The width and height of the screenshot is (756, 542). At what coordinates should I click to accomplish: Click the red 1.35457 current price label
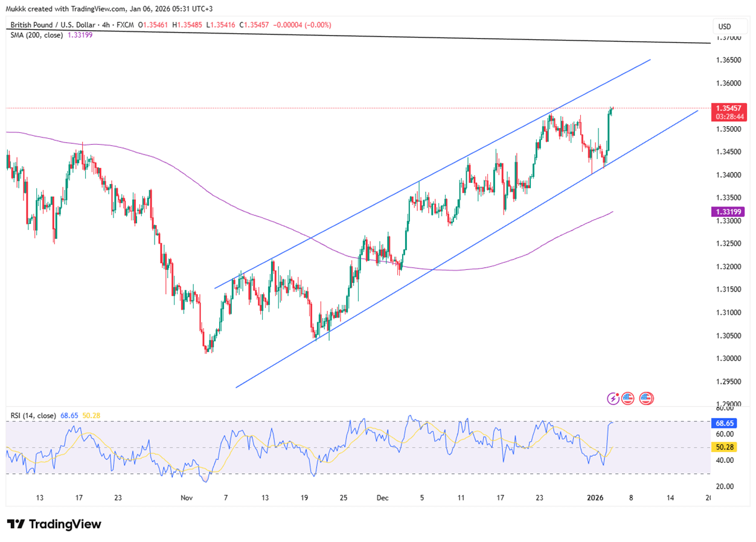[x=728, y=107]
